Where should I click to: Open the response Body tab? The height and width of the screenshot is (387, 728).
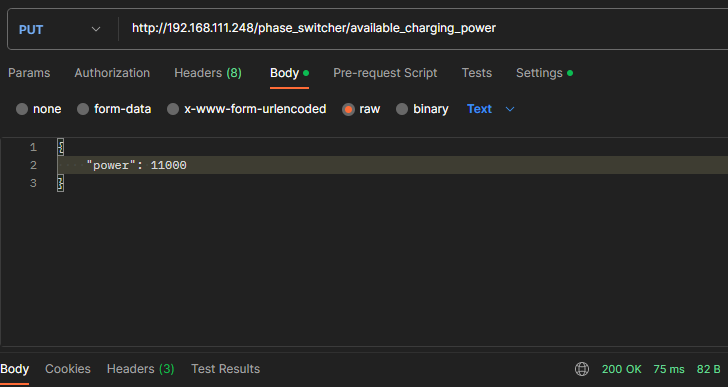click(x=14, y=369)
